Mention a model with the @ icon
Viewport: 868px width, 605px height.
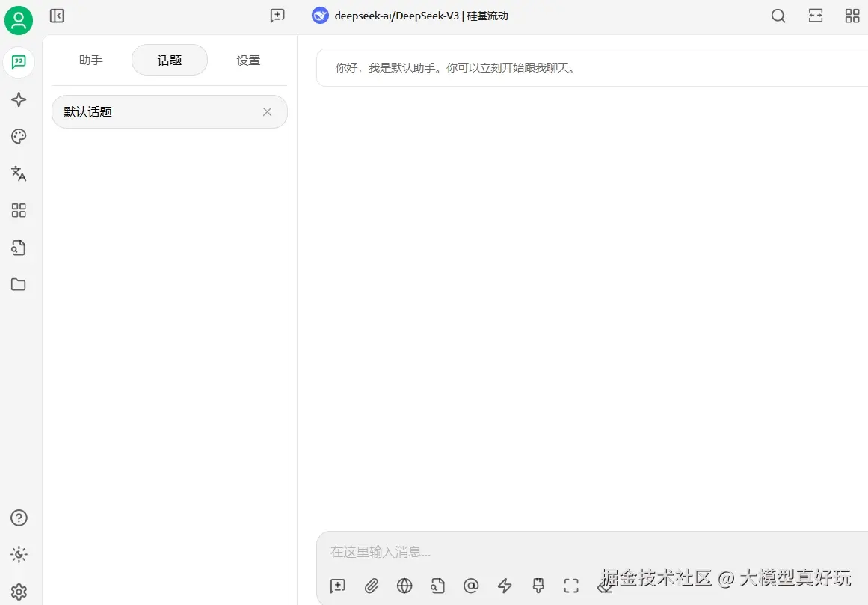pyautogui.click(x=471, y=586)
